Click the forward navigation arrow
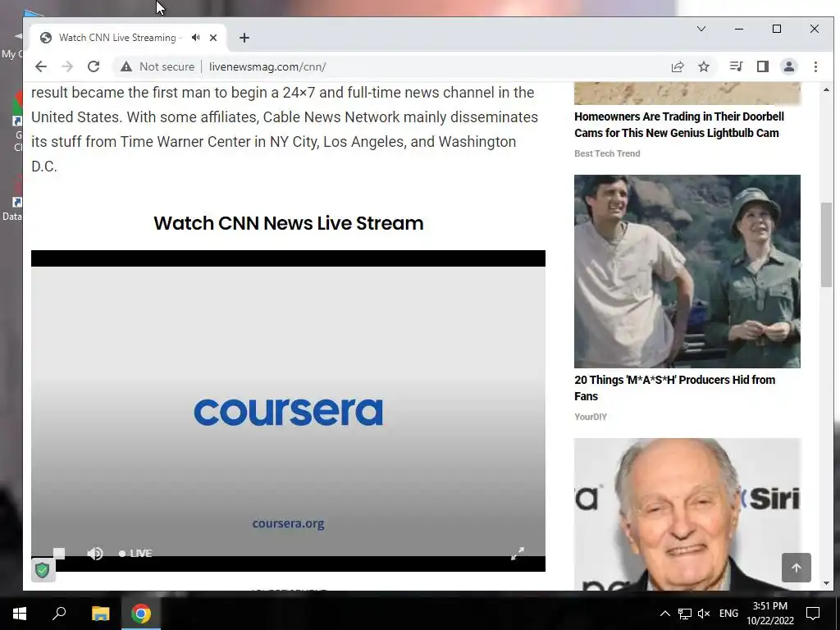The image size is (840, 630). point(67,66)
